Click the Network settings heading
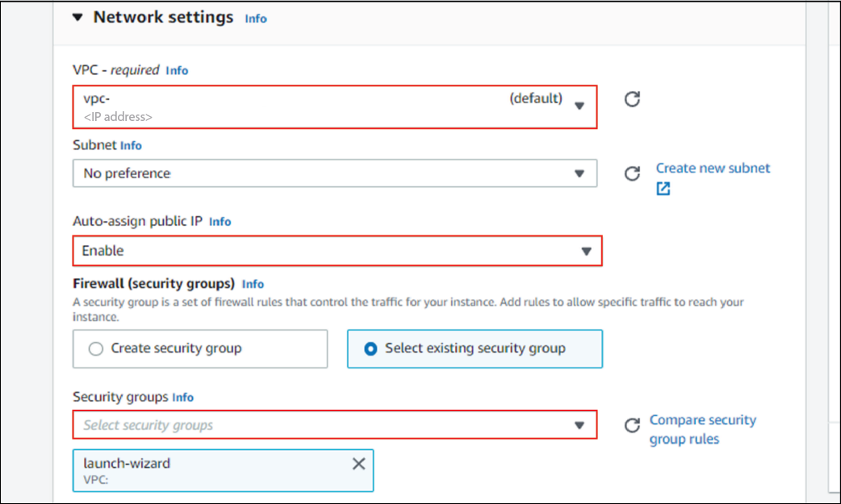Screen dimensions: 841x504 point(164,17)
